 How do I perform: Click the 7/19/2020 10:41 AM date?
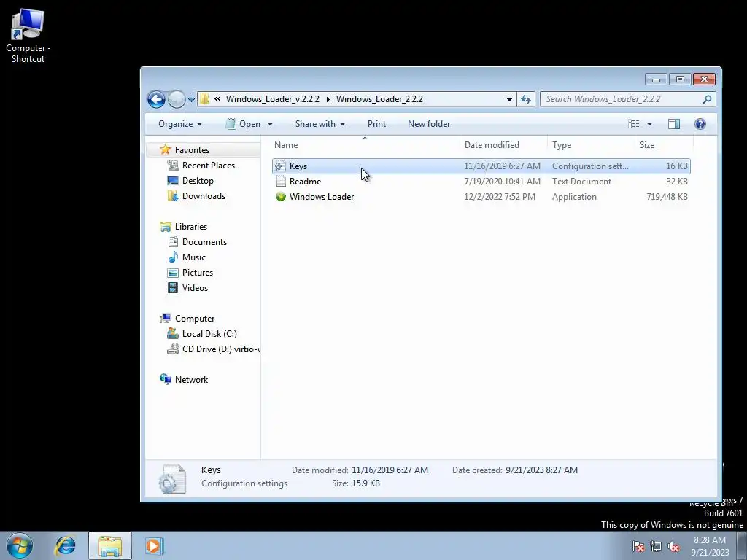[502, 182]
